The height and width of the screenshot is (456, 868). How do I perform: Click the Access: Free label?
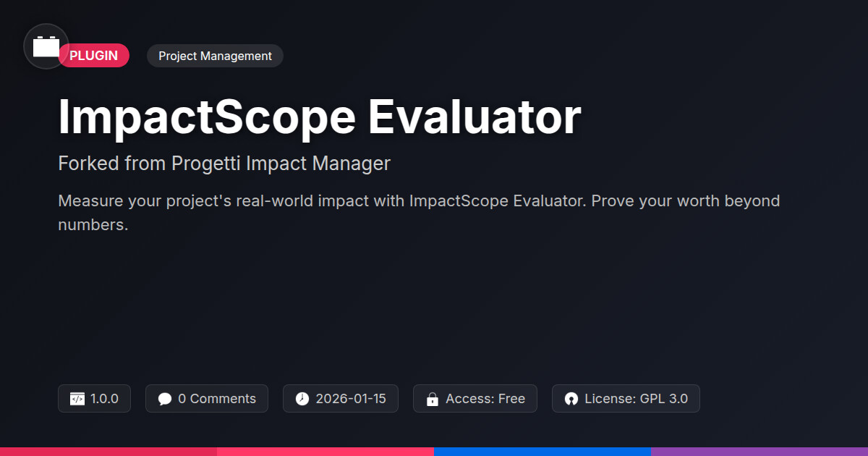click(485, 399)
